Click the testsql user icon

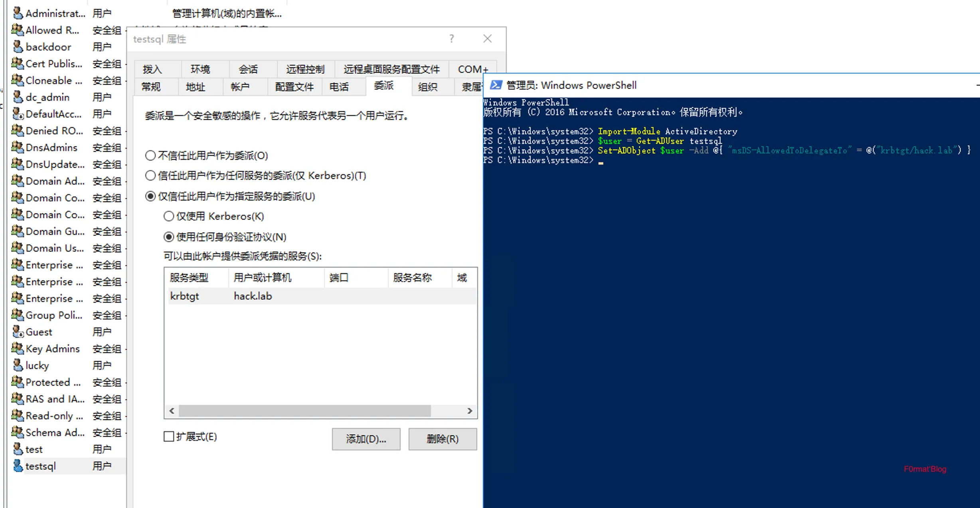pos(18,466)
